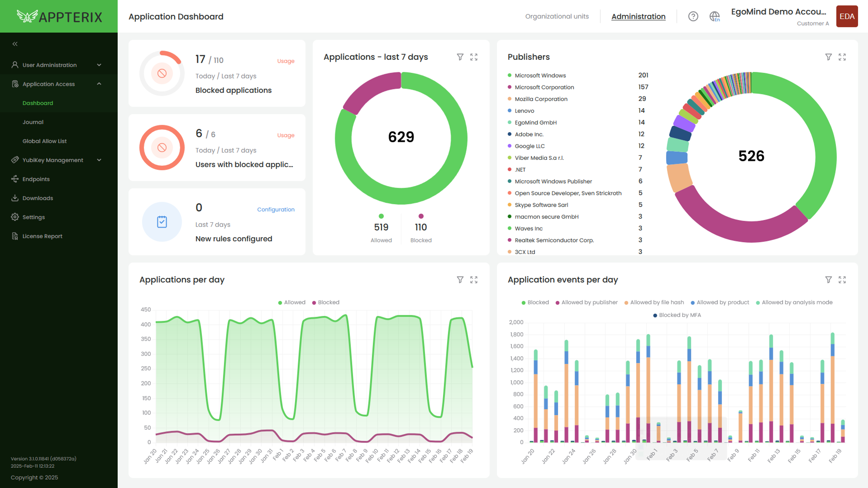Click the language globe icon
Image resolution: width=868 pixels, height=488 pixels.
(x=714, y=16)
